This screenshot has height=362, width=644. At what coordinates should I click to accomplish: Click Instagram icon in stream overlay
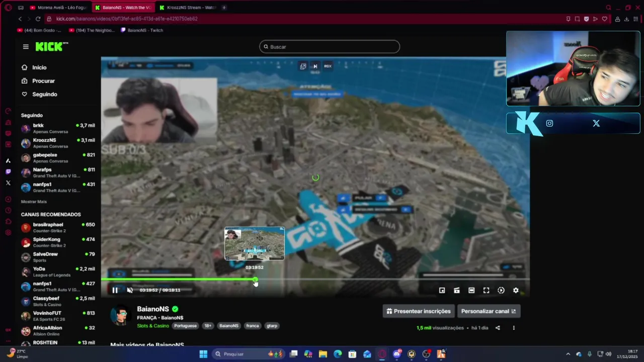coord(549,123)
